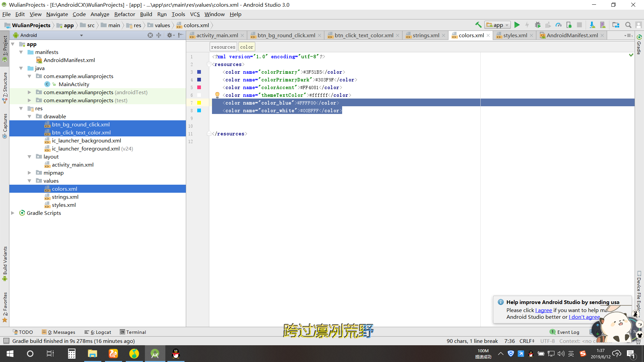644x362 pixels.
Task: Click the Make Project hammer icon
Action: [478, 25]
